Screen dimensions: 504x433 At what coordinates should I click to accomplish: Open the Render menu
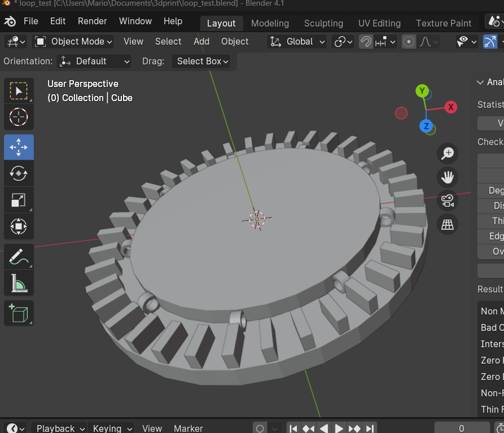[92, 21]
